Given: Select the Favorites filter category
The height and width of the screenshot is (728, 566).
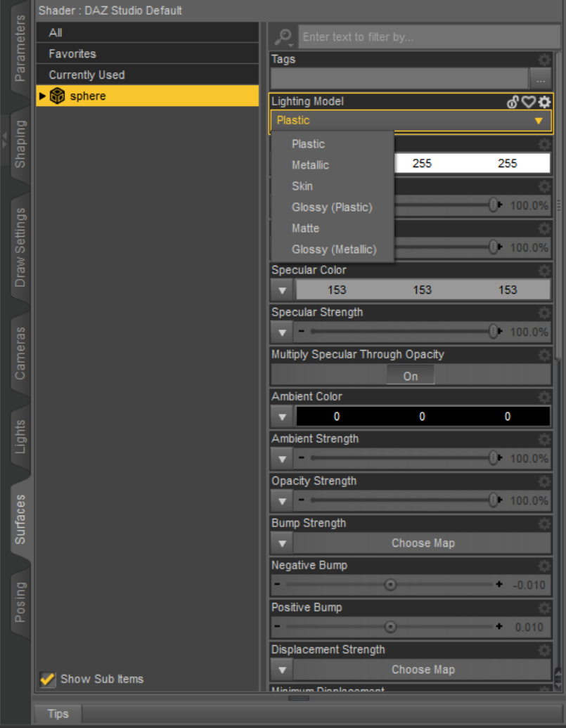Looking at the screenshot, I should [x=148, y=54].
